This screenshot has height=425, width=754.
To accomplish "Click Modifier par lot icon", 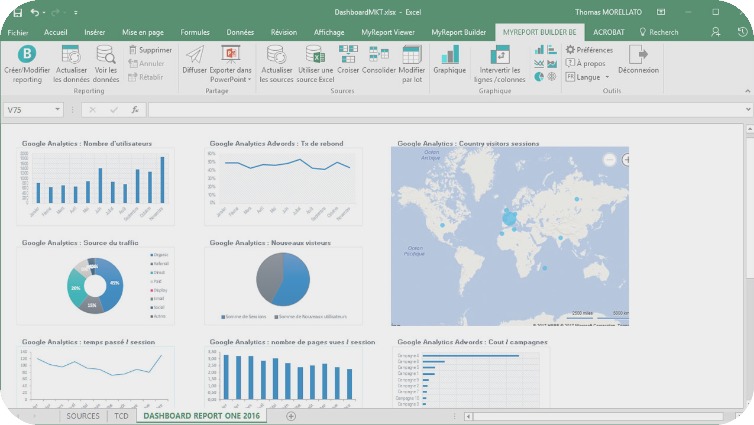I will 412,54.
